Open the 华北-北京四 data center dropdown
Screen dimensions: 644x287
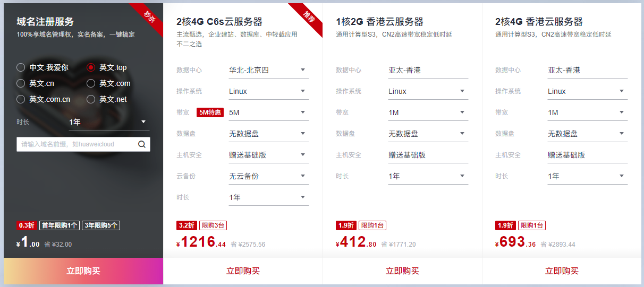coord(268,70)
